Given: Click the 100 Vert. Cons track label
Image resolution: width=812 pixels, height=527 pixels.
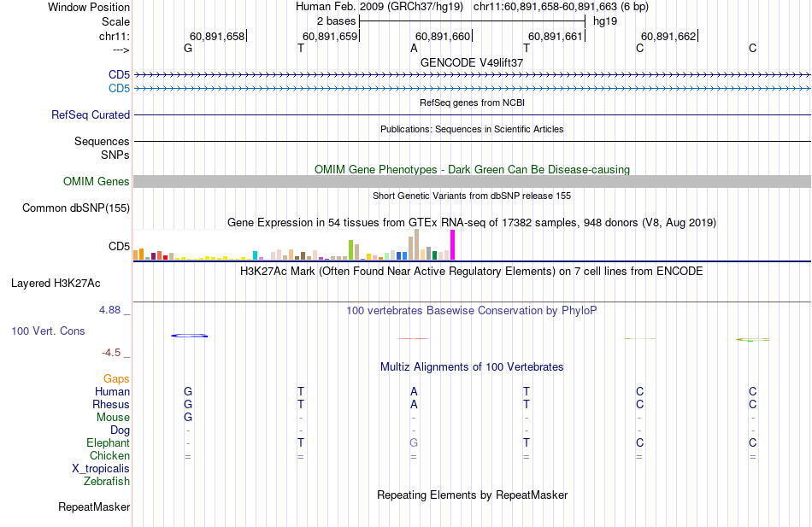Looking at the screenshot, I should coord(48,331).
